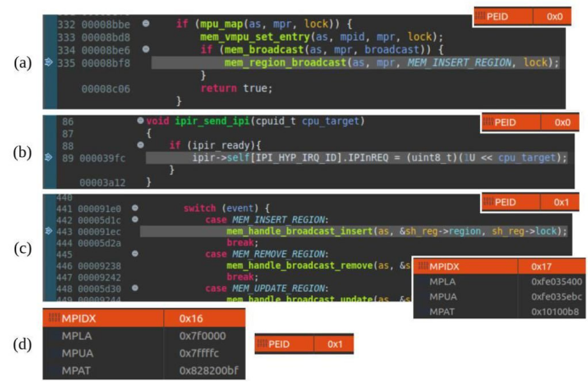The width and height of the screenshot is (588, 382).
Task: Click address 000091e0 beside the switch statement
Action: pyautogui.click(x=99, y=209)
